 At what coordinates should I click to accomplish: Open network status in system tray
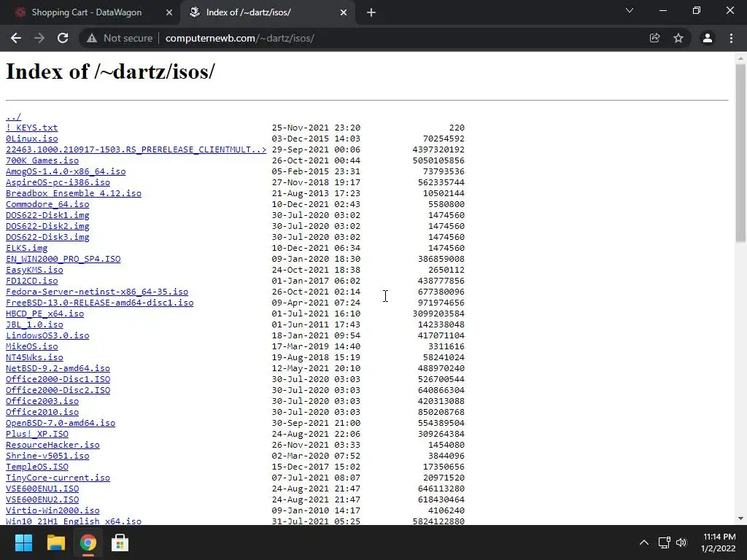(x=664, y=542)
